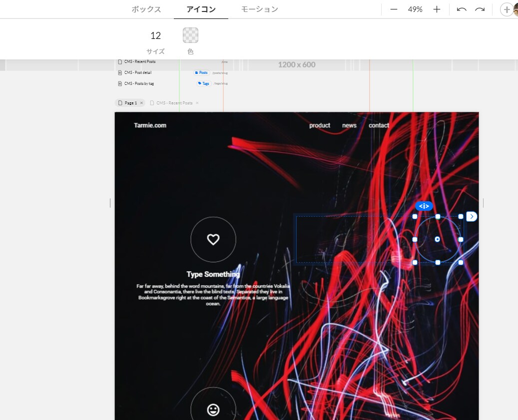The width and height of the screenshot is (518, 420).
Task: Open the Page 1 tab in the mockup
Action: tap(130, 103)
